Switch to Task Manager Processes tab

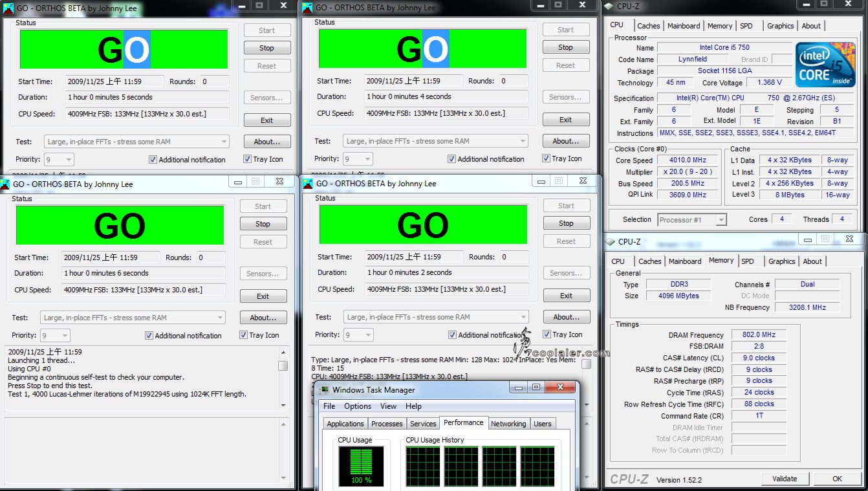tap(387, 424)
